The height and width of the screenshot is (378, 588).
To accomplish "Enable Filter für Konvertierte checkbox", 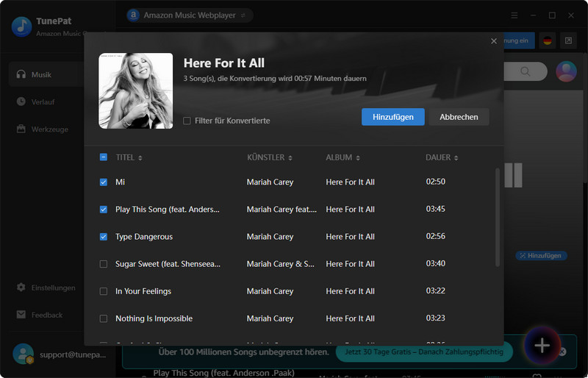I will (x=187, y=121).
